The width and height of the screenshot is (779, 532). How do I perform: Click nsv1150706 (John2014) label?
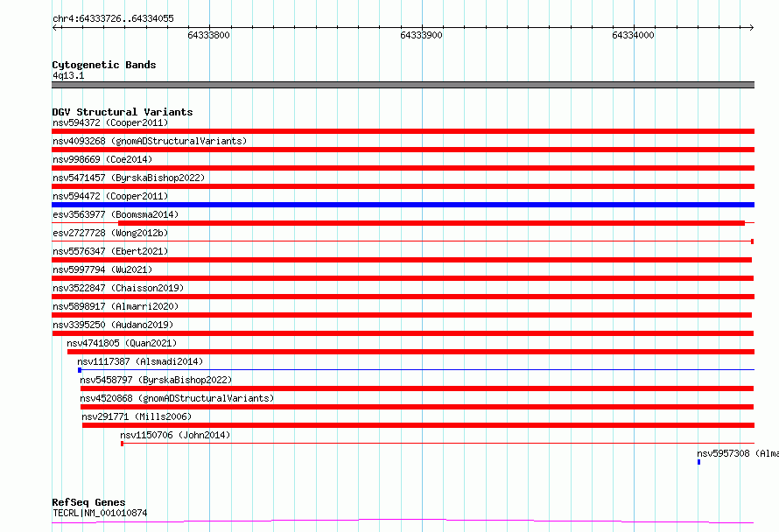coord(175,435)
